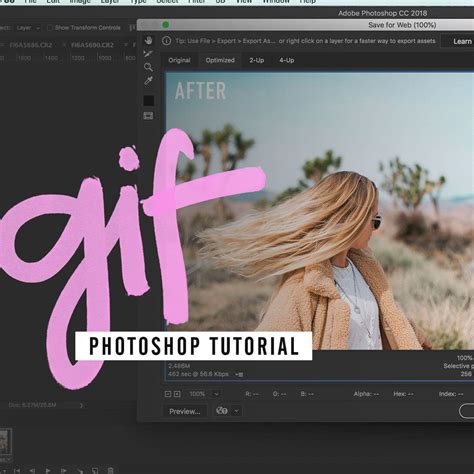Delete selected frame with trash icon
The image size is (474, 474).
(111, 471)
